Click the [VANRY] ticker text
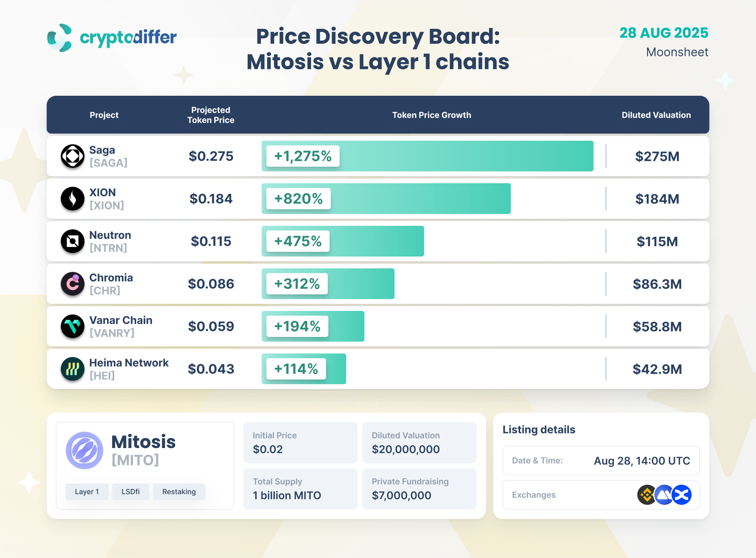This screenshot has width=756, height=558. point(112,333)
